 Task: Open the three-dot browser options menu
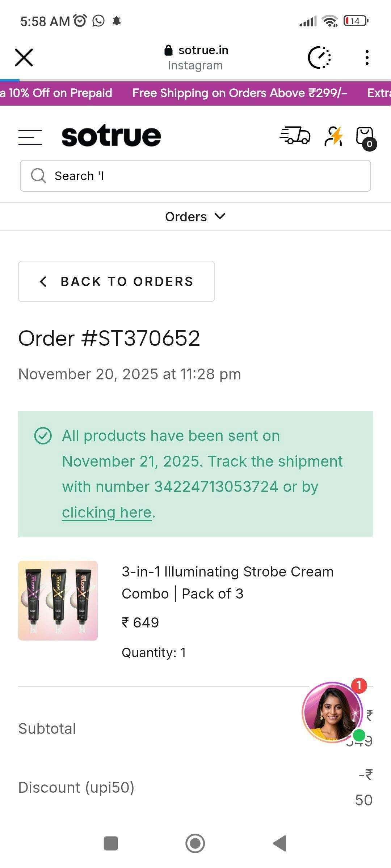(367, 58)
